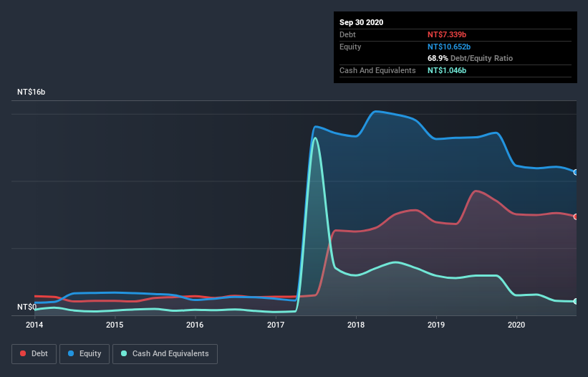Click the blue Equity legend dot
The width and height of the screenshot is (588, 377).
click(x=71, y=353)
